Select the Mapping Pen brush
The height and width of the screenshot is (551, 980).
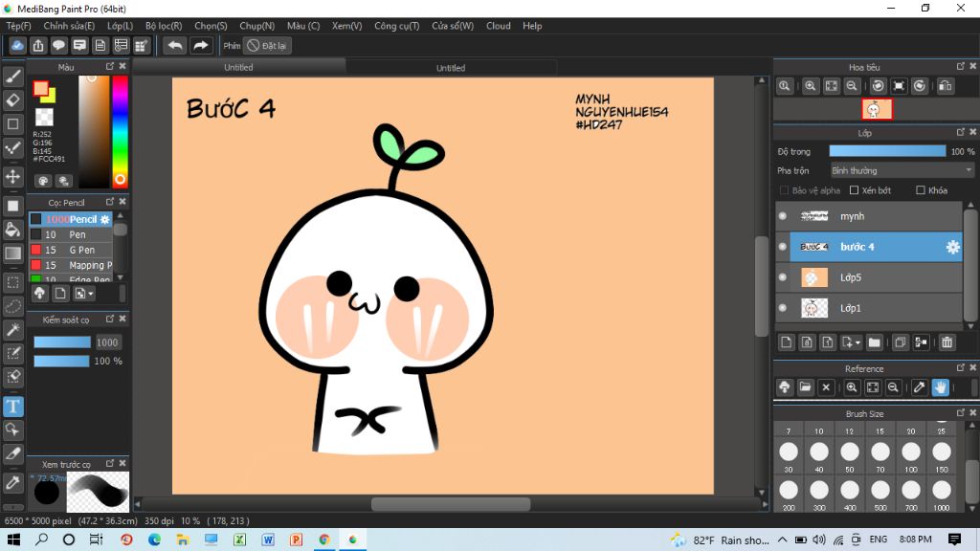[x=71, y=266]
